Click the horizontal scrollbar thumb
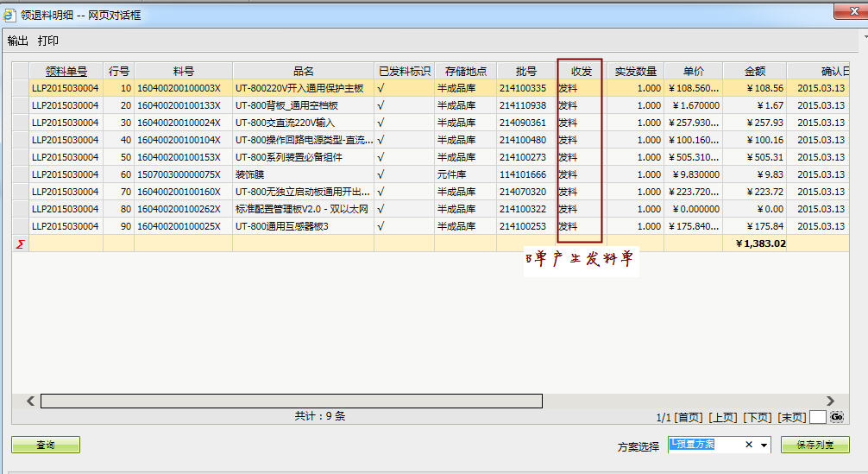Viewport: 868px width, 474px height. click(292, 401)
